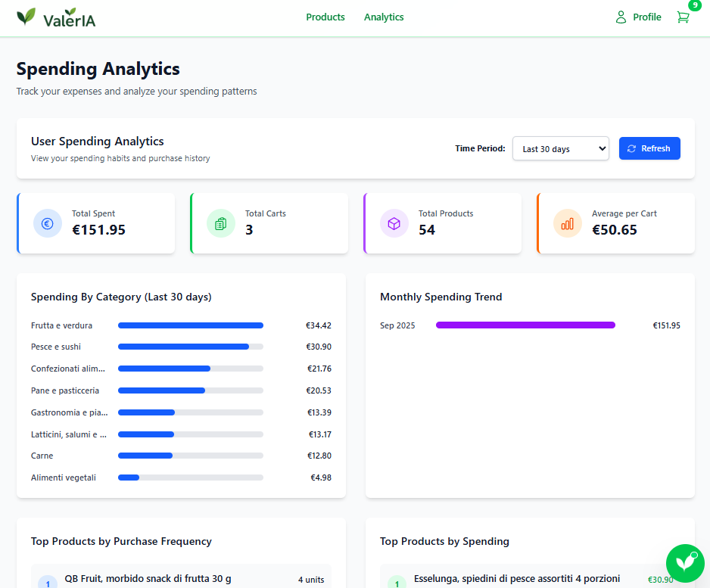Click the box Total Products icon
Image resolution: width=710 pixels, height=588 pixels.
pyautogui.click(x=394, y=223)
